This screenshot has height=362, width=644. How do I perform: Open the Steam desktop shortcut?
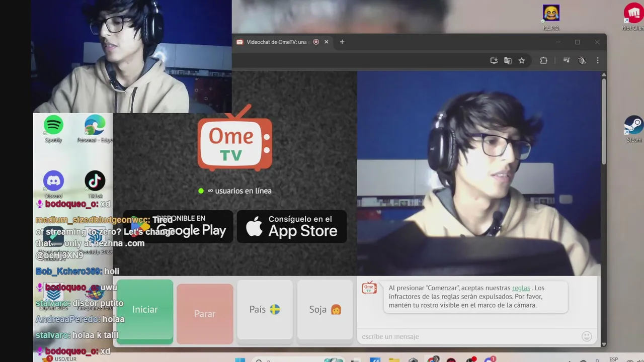point(633,130)
